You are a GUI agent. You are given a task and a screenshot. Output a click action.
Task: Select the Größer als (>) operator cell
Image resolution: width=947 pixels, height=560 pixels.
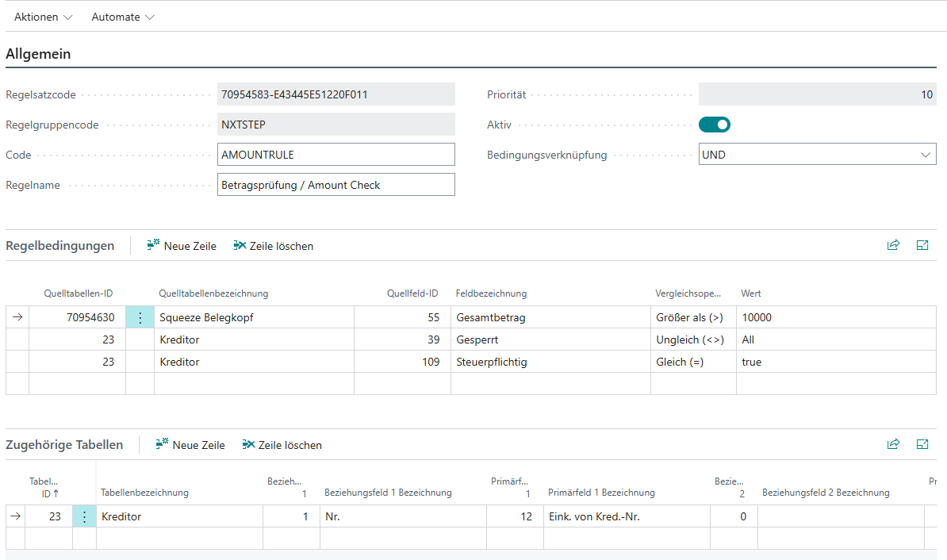click(x=692, y=317)
